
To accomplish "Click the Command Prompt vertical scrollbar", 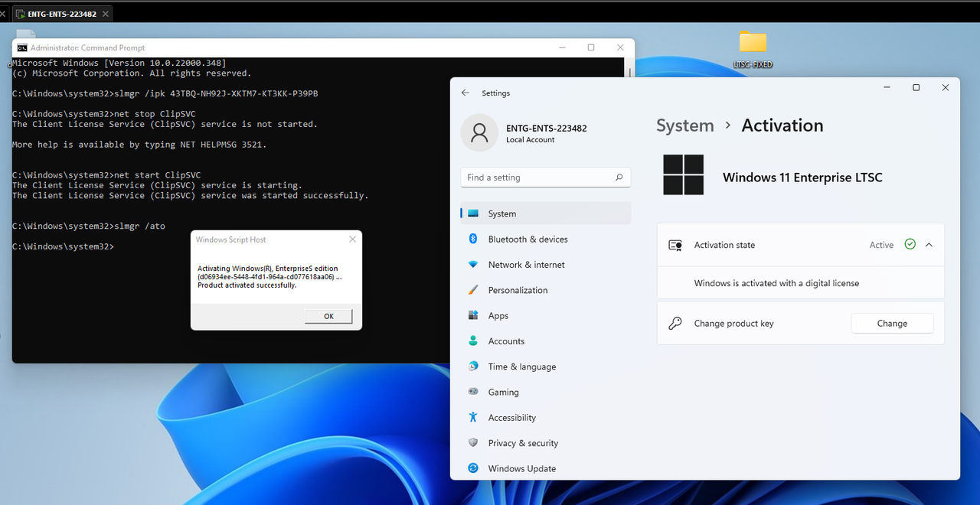I will [630, 73].
